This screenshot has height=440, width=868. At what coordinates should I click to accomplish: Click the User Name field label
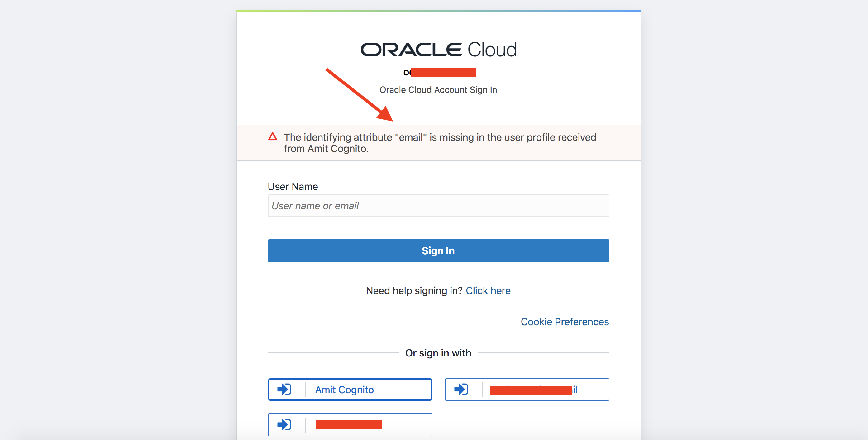point(293,187)
